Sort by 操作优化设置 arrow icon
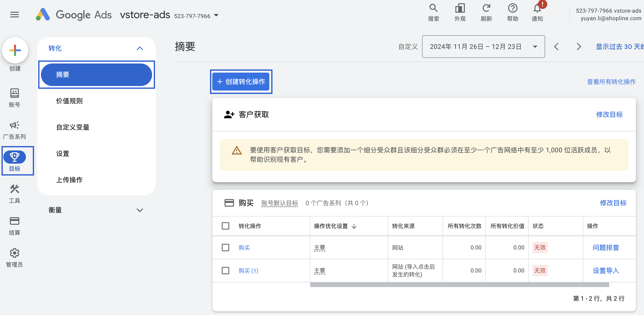Screen dimensions: 644x315 (354, 226)
